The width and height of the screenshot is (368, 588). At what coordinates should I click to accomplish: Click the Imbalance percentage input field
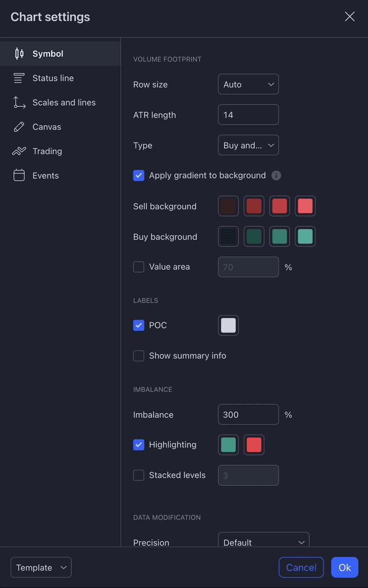[248, 414]
